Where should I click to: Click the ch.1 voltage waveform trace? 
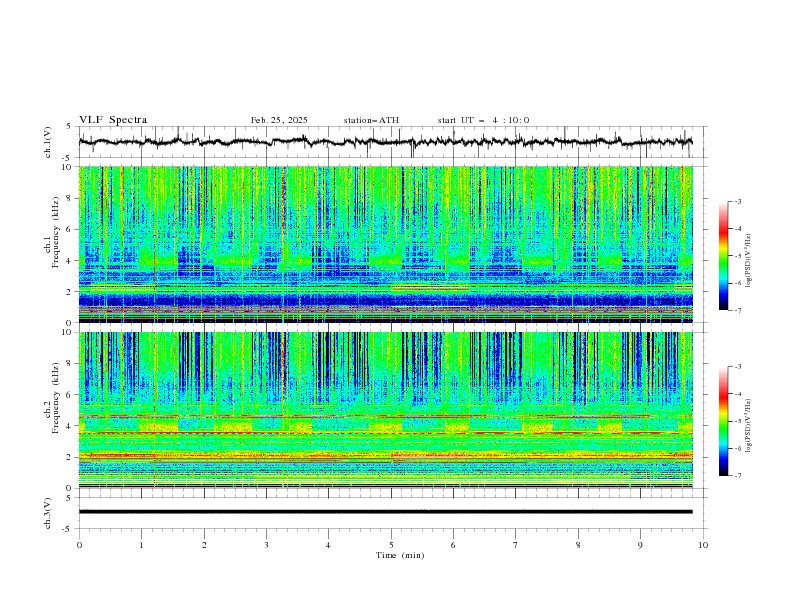coord(385,142)
